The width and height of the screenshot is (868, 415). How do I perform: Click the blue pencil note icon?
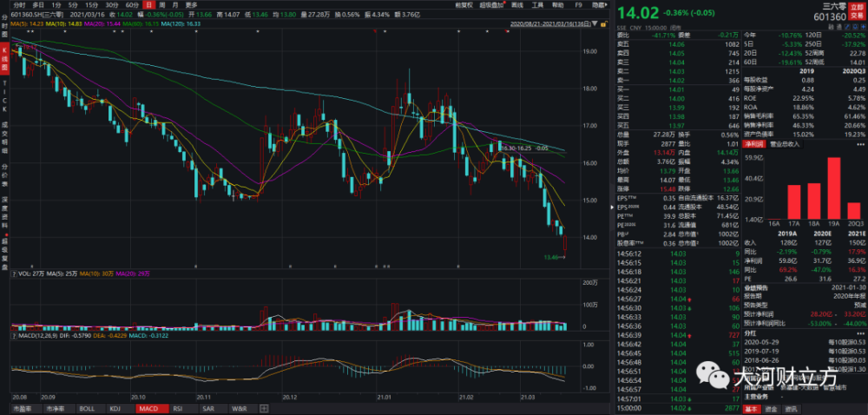[847, 26]
